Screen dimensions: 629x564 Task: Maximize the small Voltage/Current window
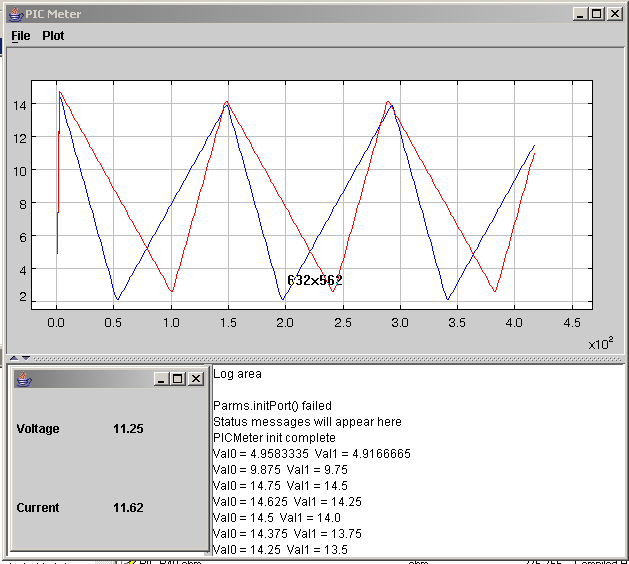pyautogui.click(x=178, y=379)
